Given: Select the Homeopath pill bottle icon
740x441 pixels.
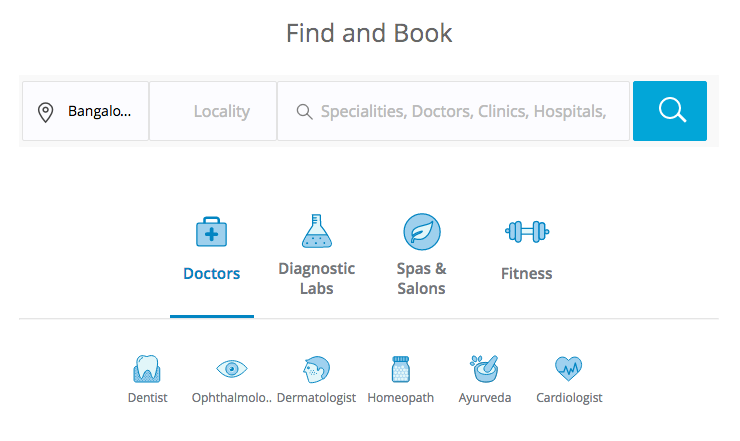Looking at the screenshot, I should (401, 369).
